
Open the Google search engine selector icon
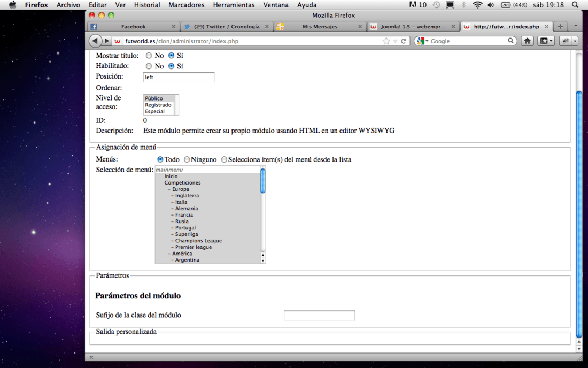[x=422, y=41]
